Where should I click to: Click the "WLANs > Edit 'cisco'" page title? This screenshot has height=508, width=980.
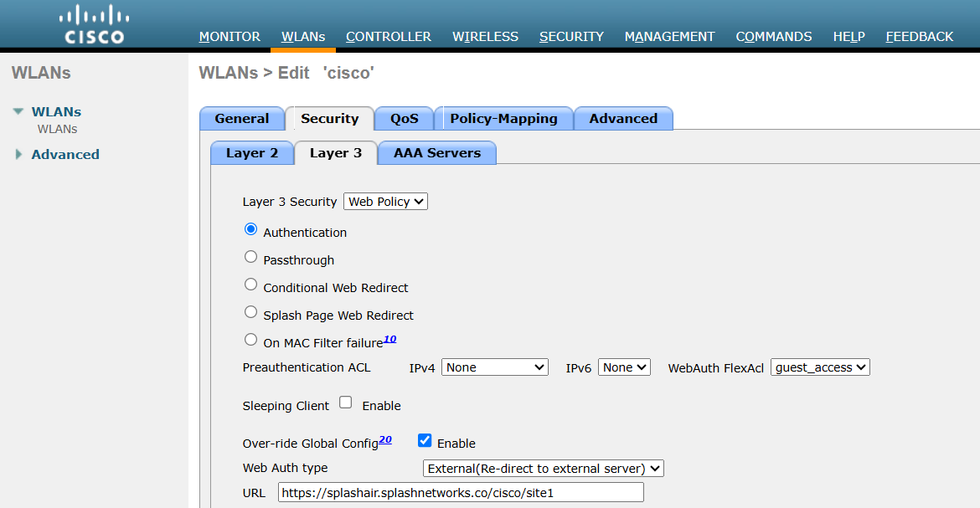(x=286, y=73)
